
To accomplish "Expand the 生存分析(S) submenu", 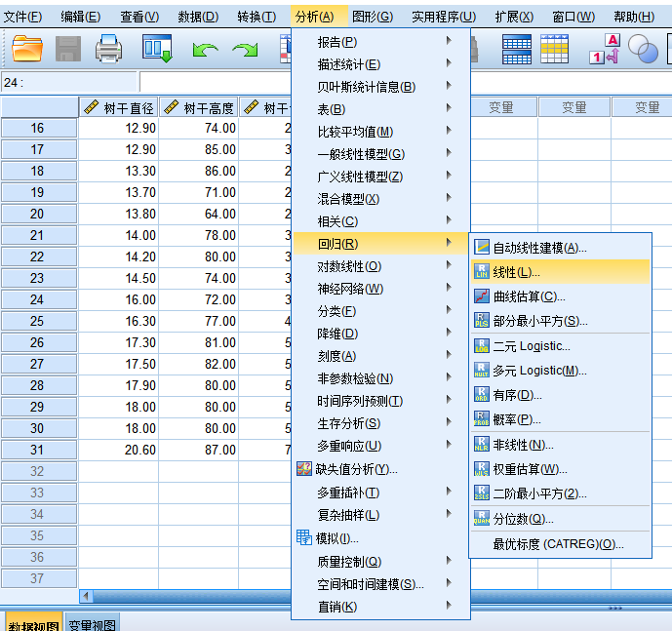I will 380,423.
